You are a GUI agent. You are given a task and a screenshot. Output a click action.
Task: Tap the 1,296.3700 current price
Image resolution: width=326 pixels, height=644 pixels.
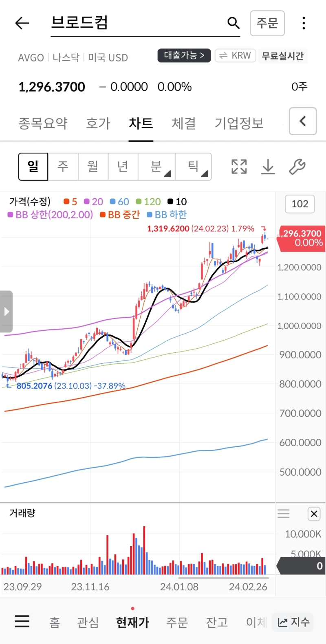coord(52,87)
